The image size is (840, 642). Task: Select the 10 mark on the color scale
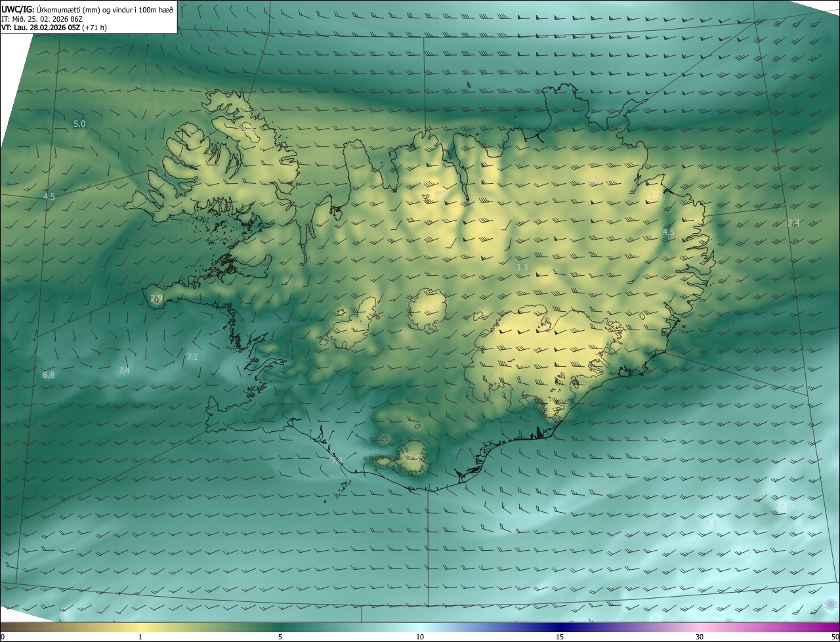[420, 637]
